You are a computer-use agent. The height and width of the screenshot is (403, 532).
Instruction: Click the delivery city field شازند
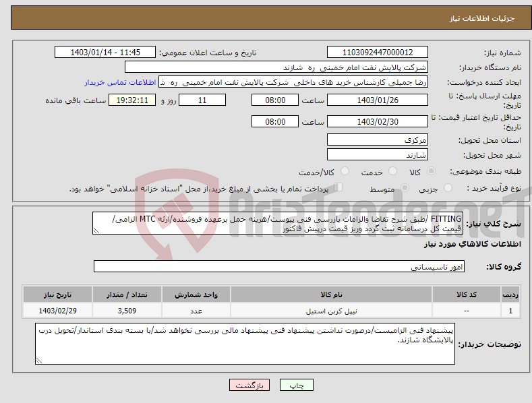coord(378,155)
